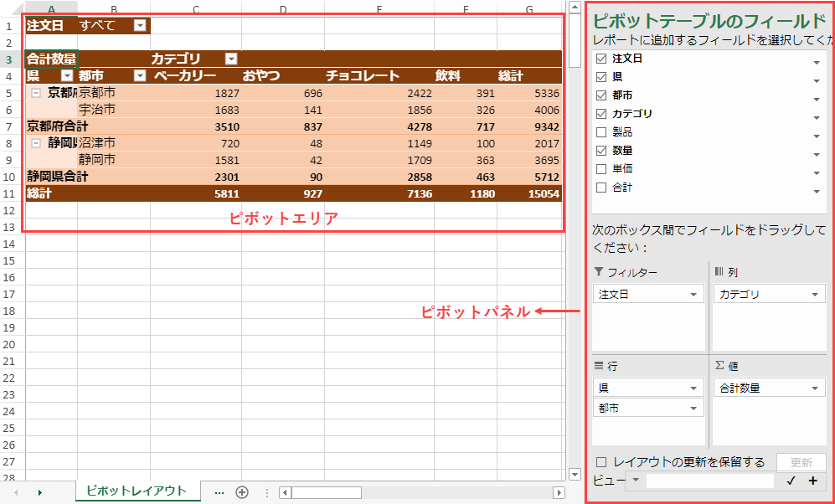Uncheck the カテゴリ field checkbox

click(x=601, y=114)
